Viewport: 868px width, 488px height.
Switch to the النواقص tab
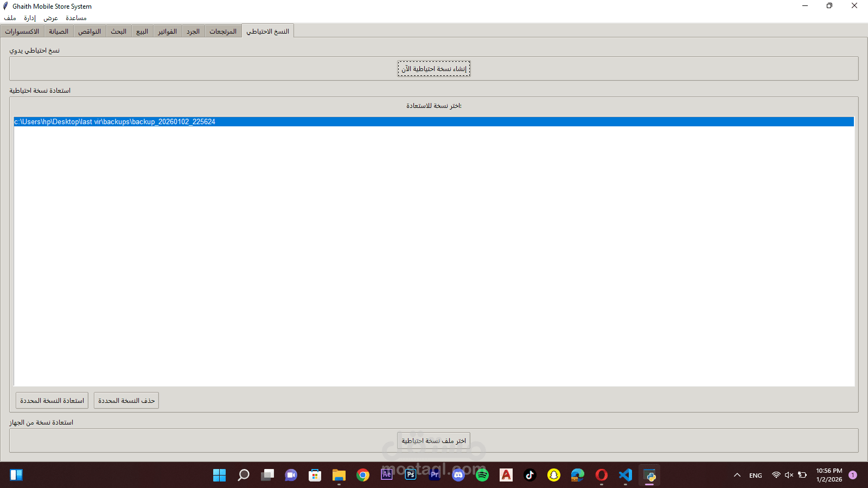tap(90, 31)
